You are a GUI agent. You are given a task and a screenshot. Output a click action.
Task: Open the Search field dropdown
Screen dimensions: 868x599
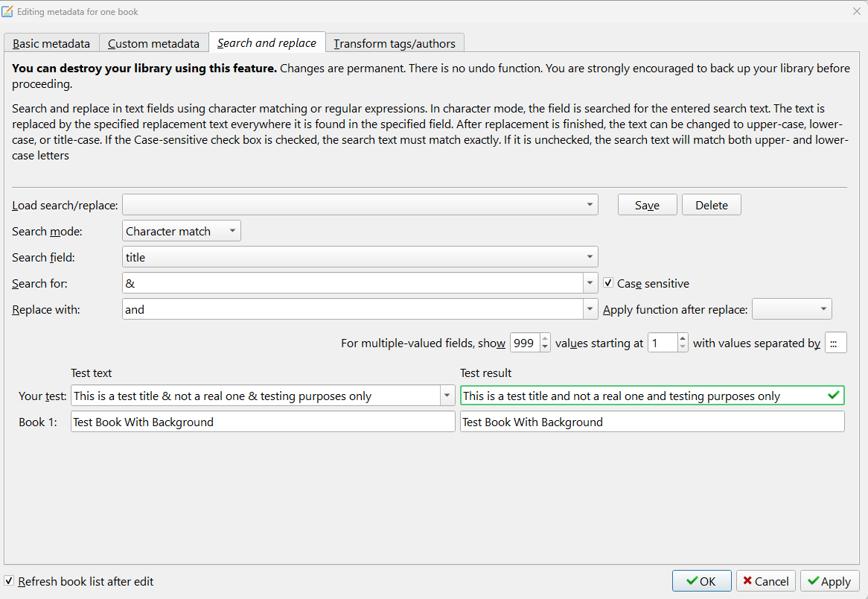click(x=590, y=257)
